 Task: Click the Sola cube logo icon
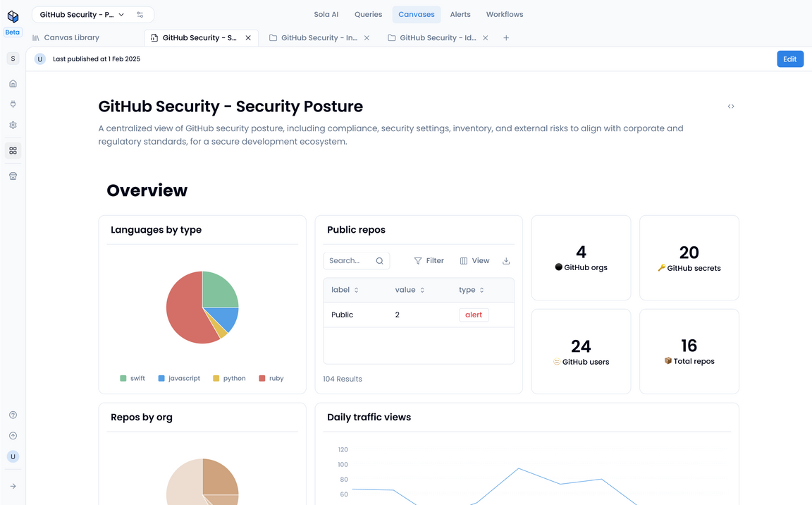coord(13,16)
